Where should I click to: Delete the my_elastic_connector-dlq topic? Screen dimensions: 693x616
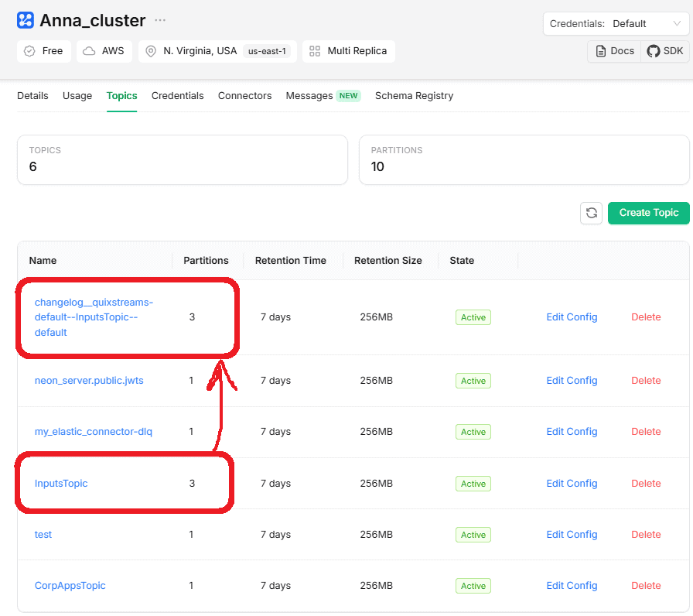click(x=646, y=432)
